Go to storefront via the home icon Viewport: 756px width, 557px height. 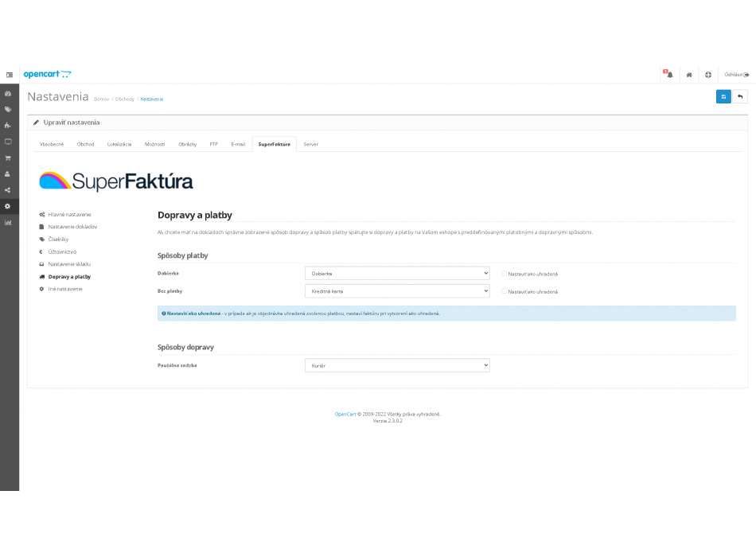(689, 75)
